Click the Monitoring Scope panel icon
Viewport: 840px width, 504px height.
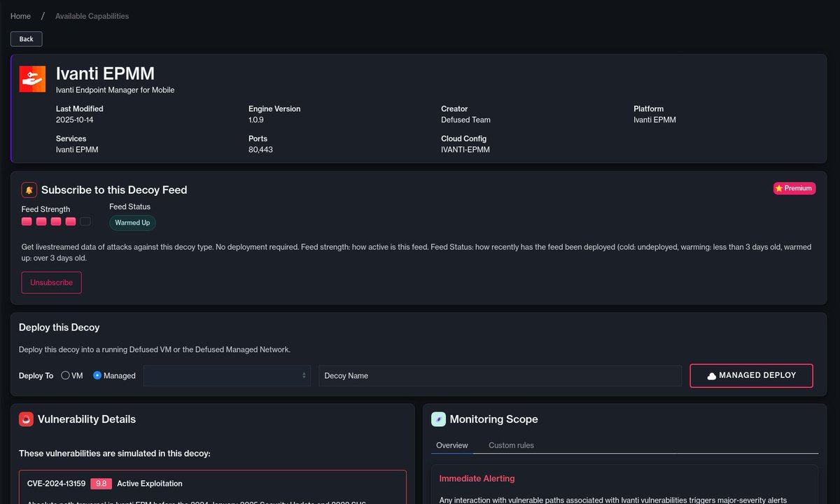[438, 419]
